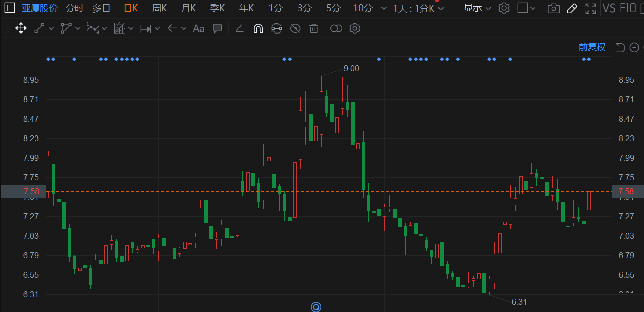This screenshot has height=312, width=644.
Task: Expand the layout square dropdown arrow
Action: tap(533, 8)
